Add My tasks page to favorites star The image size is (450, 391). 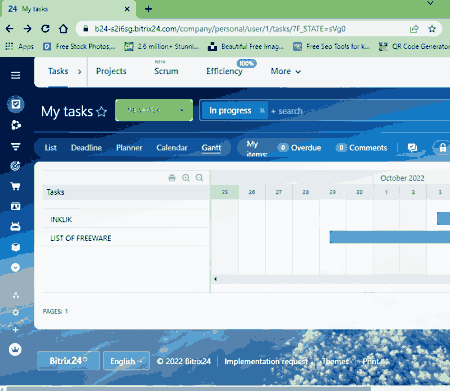(x=101, y=111)
